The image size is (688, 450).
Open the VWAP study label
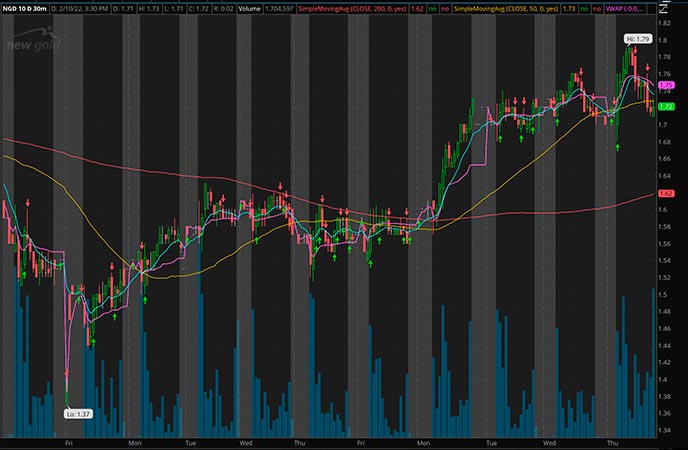625,8
